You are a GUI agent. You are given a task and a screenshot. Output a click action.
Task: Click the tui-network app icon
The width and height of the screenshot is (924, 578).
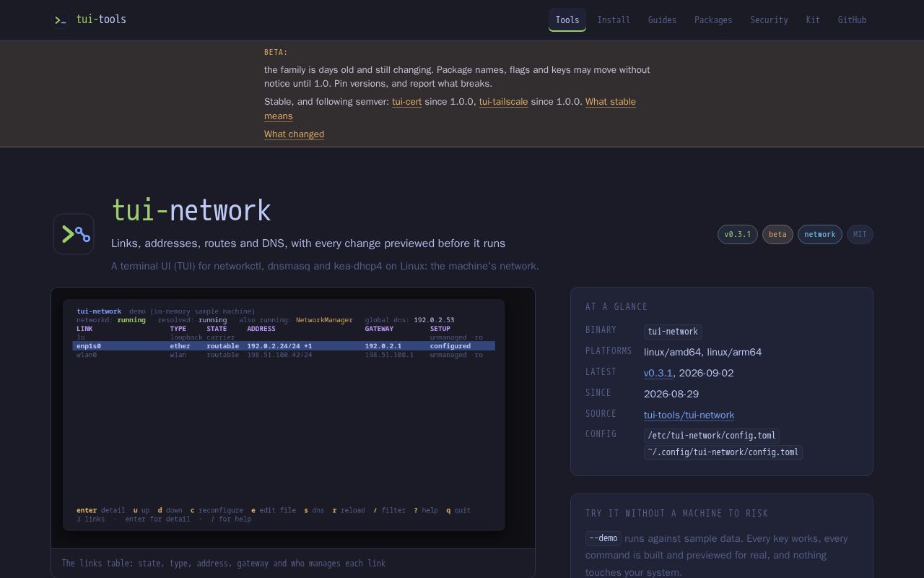[x=74, y=234]
